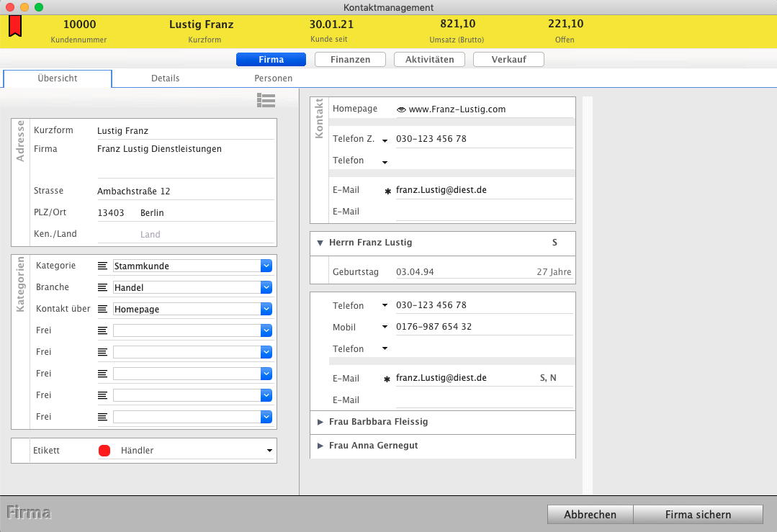Open the Finanzen section
Image resolution: width=777 pixels, height=532 pixels.
(x=350, y=60)
